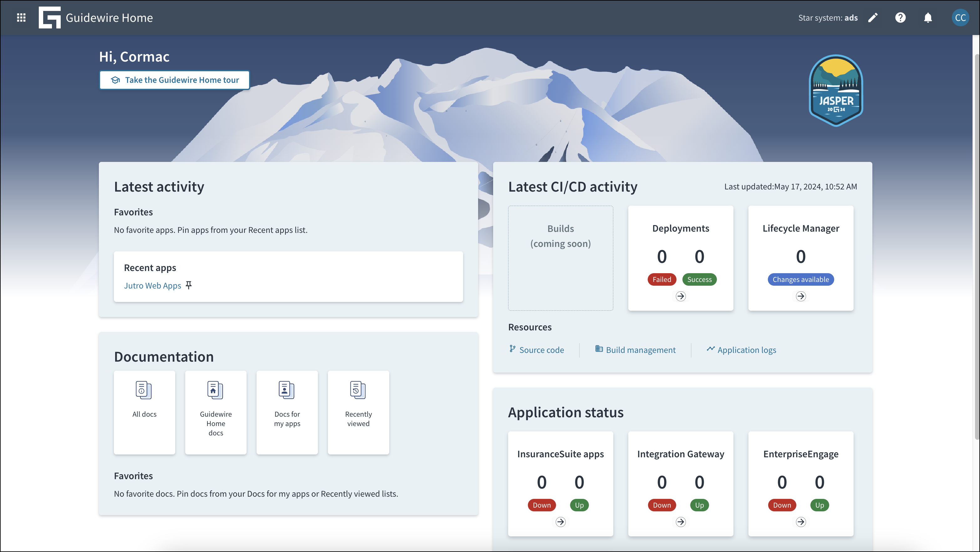Open the app launcher grid

21,18
